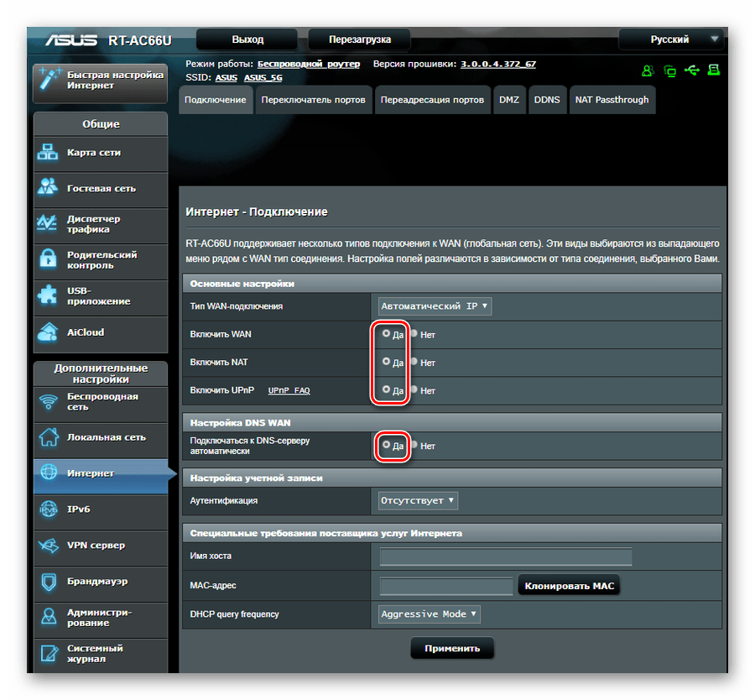The image size is (755, 700).
Task: Select Нет for Включить NAT
Action: (414, 361)
